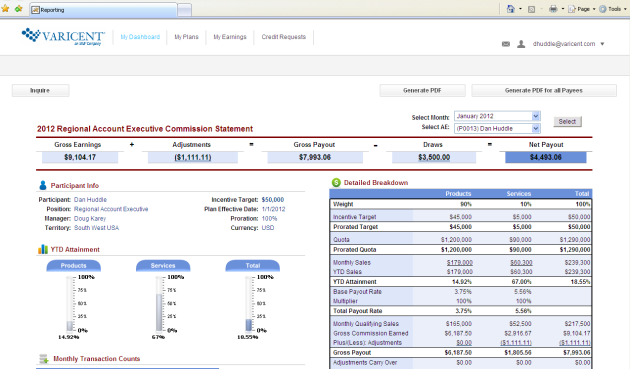Go to My Dashboard

(140, 37)
